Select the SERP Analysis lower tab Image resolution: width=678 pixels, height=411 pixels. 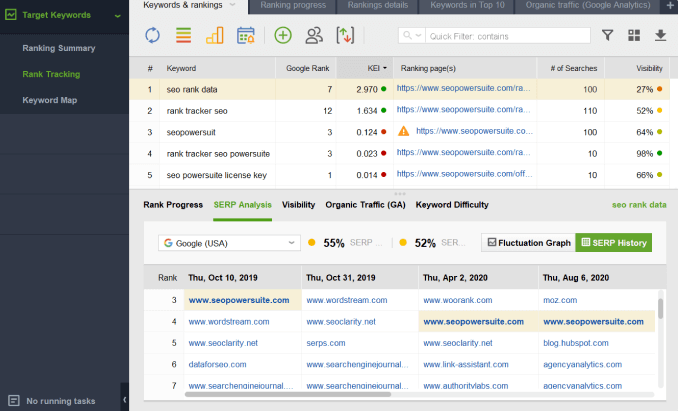click(243, 205)
